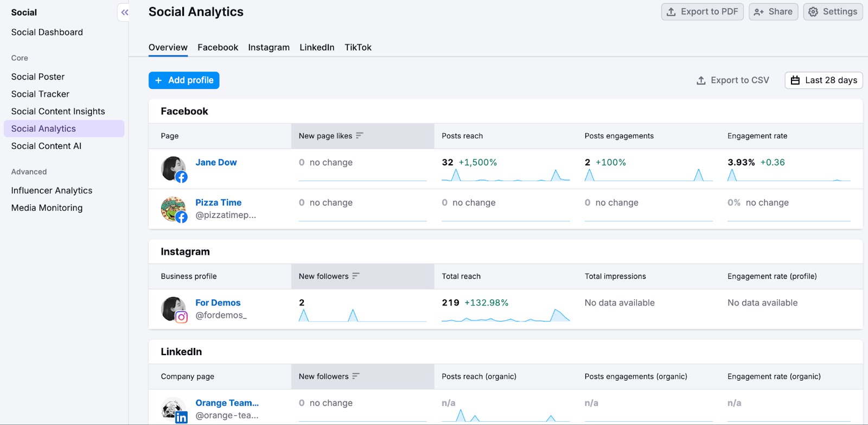
Task: Click the Instagram New followers sort icon
Action: point(356,276)
